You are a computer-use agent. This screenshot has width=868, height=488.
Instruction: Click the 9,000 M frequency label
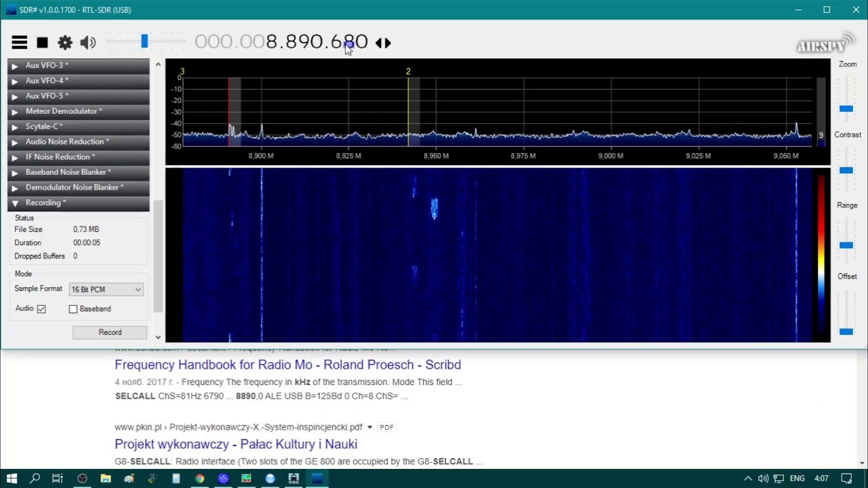click(x=611, y=156)
